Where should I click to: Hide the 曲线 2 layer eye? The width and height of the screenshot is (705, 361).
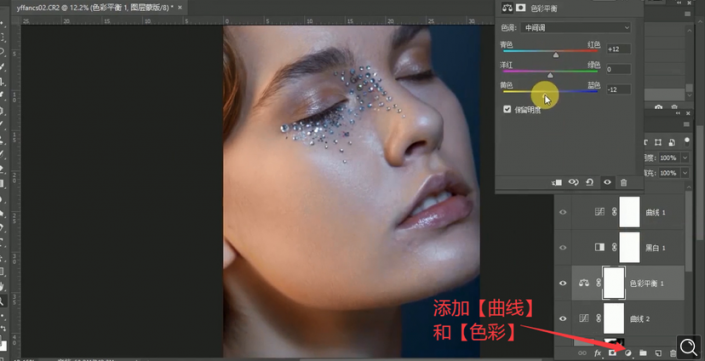[563, 318]
